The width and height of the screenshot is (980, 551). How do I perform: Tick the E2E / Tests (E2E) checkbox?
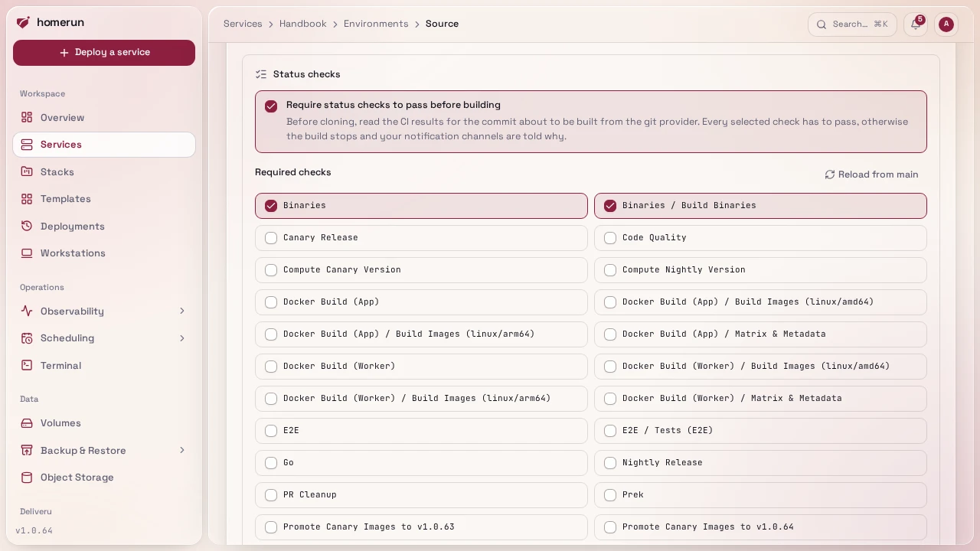(x=610, y=431)
